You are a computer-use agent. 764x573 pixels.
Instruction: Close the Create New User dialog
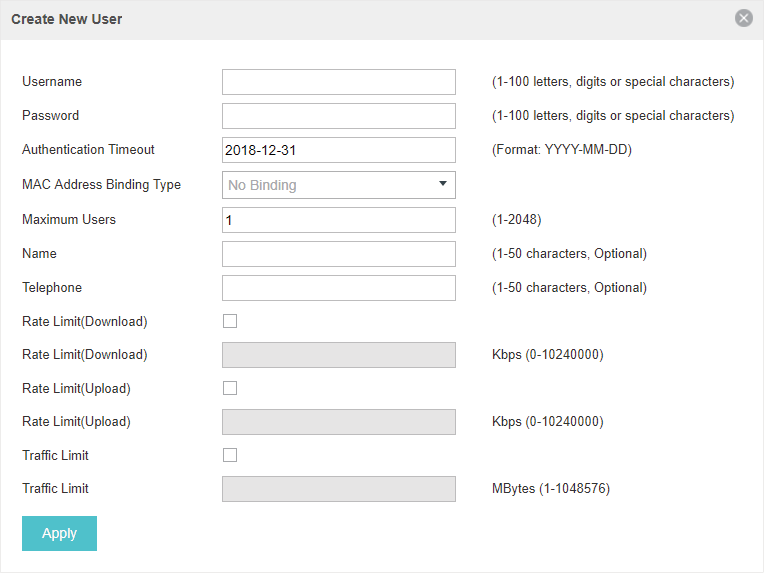coord(744,19)
